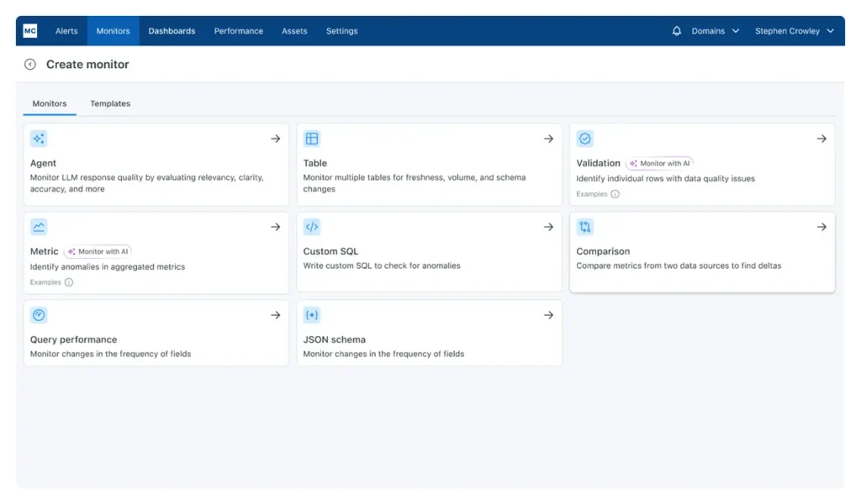Click the Custom SQL code icon
Image resolution: width=861 pixels, height=504 pixels.
click(x=312, y=227)
